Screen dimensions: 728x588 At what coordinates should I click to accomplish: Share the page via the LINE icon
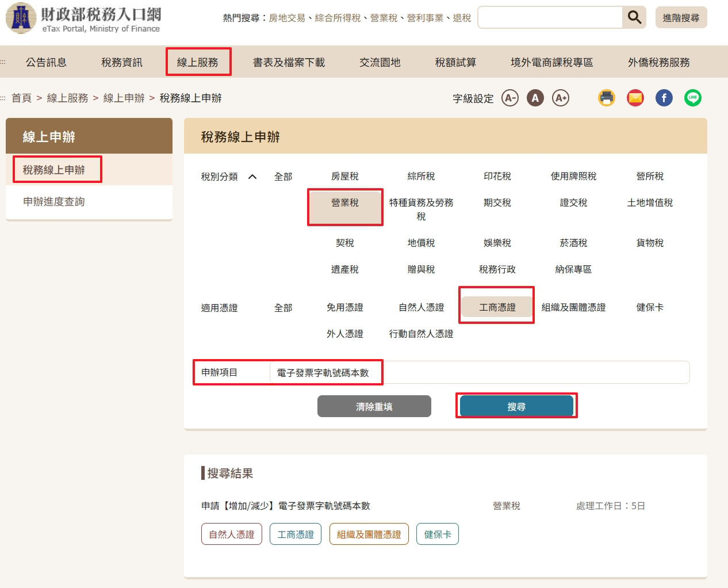(x=693, y=98)
